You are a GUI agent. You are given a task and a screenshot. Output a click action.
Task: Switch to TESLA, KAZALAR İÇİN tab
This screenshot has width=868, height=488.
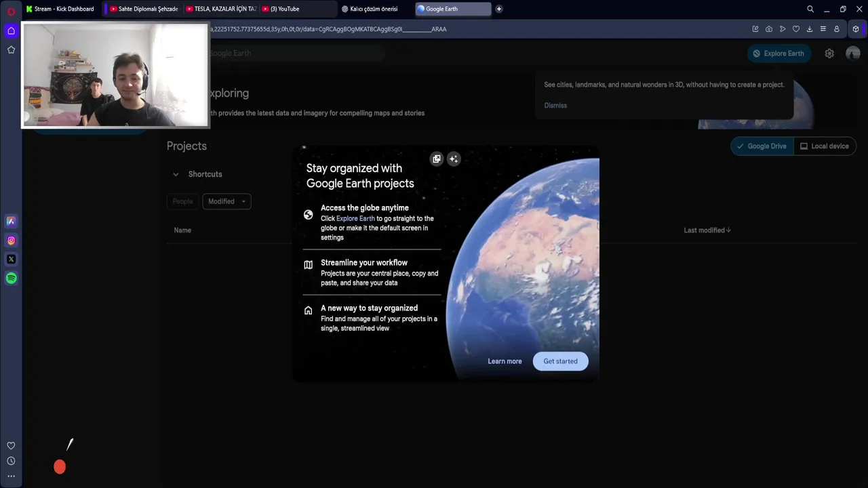221,9
